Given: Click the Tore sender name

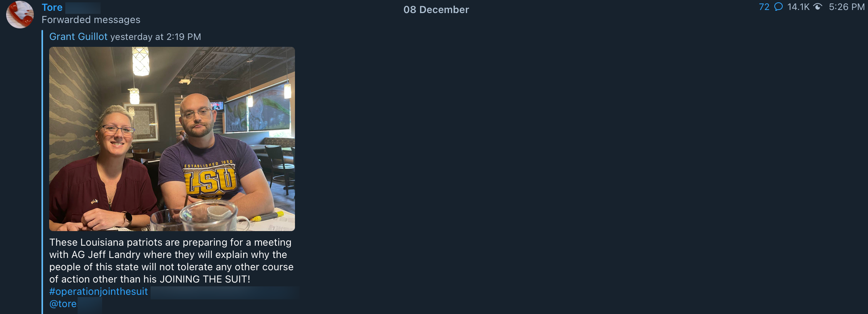Looking at the screenshot, I should click(52, 8).
